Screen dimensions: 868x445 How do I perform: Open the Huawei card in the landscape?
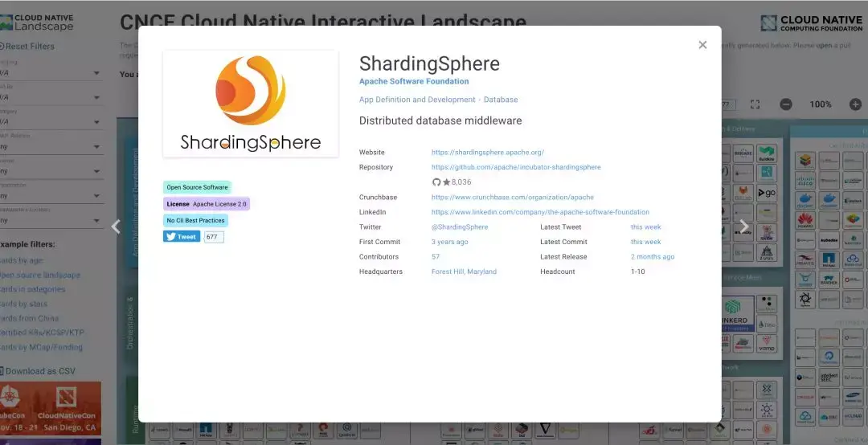pyautogui.click(x=805, y=220)
